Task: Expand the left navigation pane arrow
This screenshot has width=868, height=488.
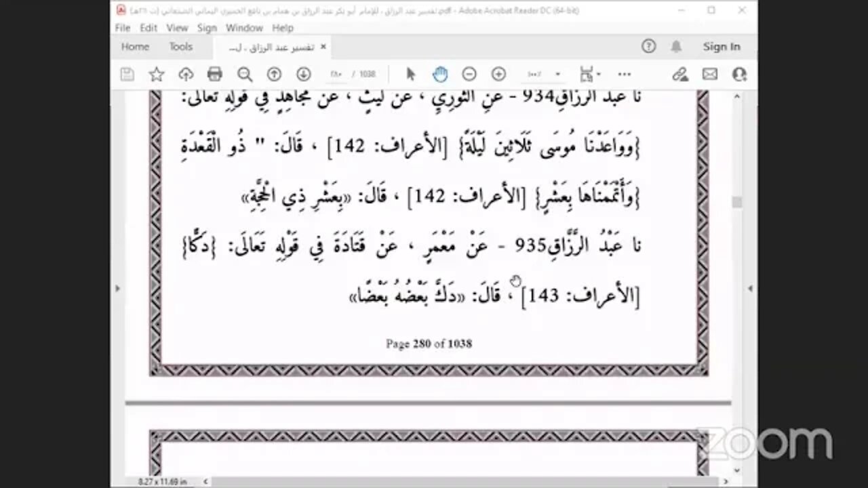Action: [x=117, y=289]
